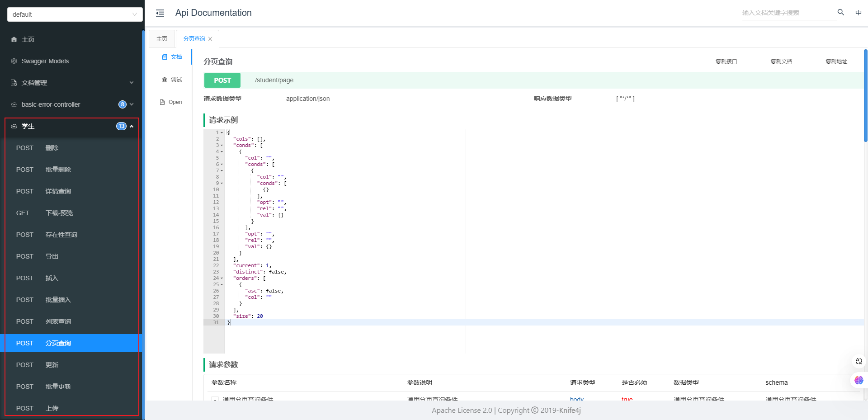The height and width of the screenshot is (420, 868).
Task: Click the page's vertical scrollbar thumb
Action: coord(865,96)
